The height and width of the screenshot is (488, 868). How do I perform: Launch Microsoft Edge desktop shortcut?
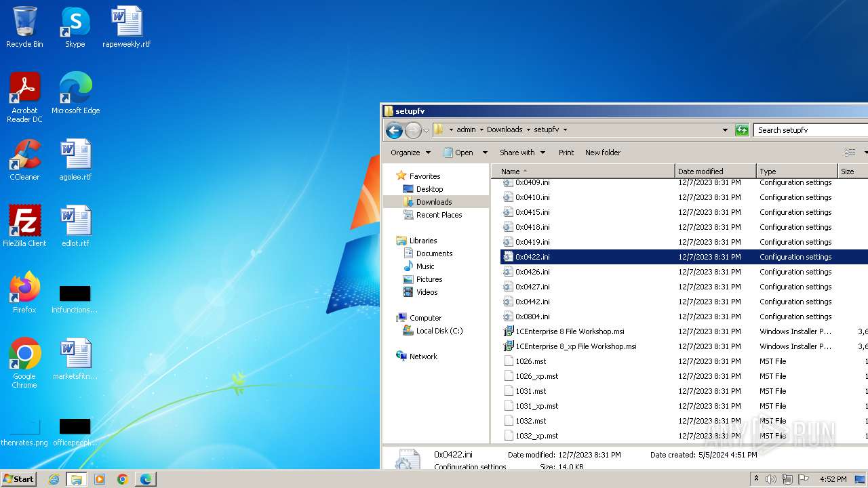pyautogui.click(x=75, y=93)
